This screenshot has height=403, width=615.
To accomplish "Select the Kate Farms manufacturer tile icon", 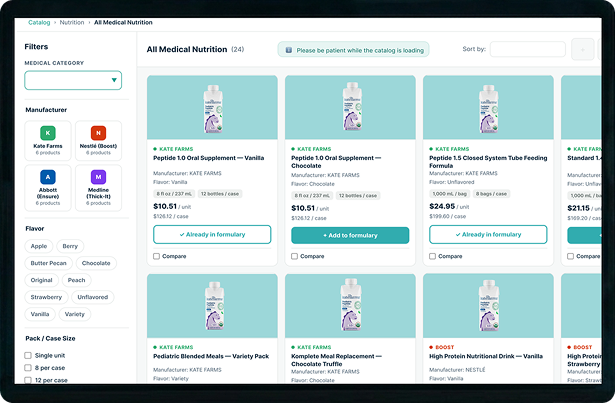I will tap(48, 133).
